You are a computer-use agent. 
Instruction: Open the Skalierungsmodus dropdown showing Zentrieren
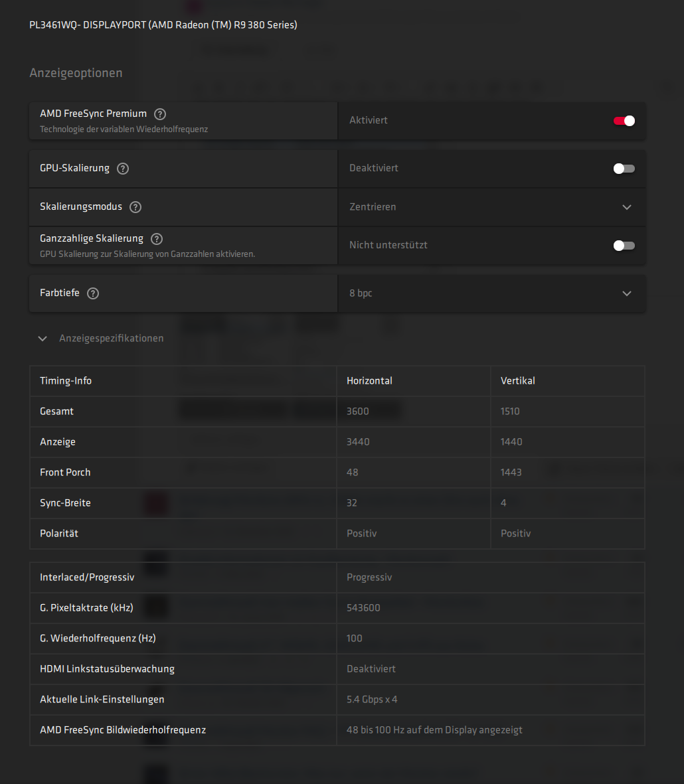[491, 207]
